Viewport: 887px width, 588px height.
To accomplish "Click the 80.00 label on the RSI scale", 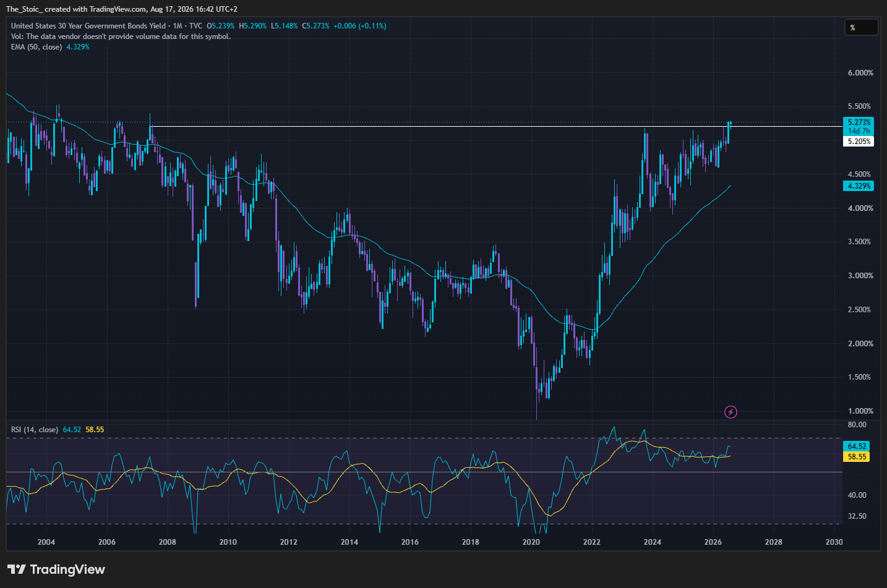I will point(857,425).
